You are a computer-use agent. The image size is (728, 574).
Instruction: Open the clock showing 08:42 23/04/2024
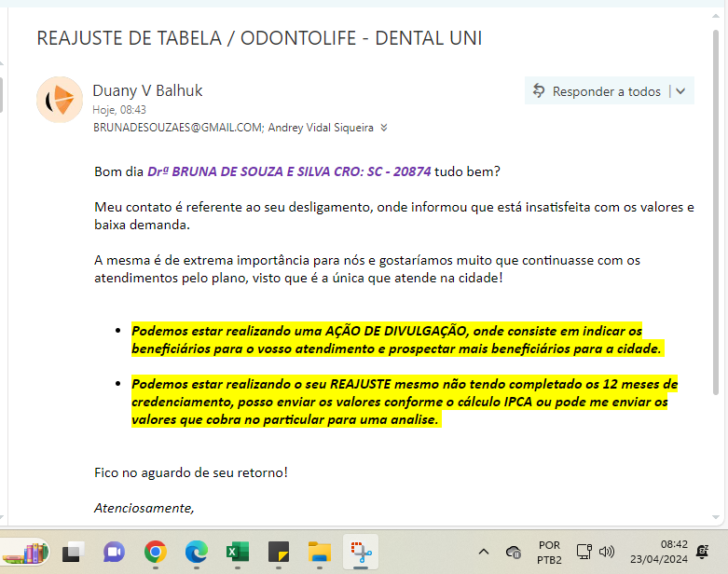658,552
